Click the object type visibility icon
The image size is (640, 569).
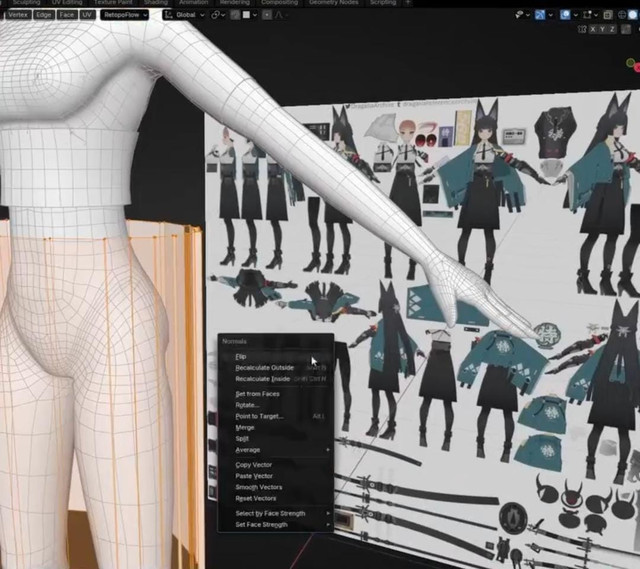[x=519, y=15]
